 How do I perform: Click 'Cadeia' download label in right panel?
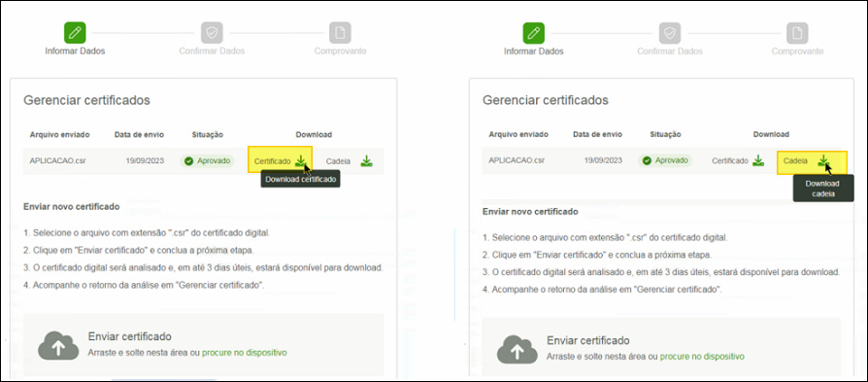pyautogui.click(x=795, y=160)
